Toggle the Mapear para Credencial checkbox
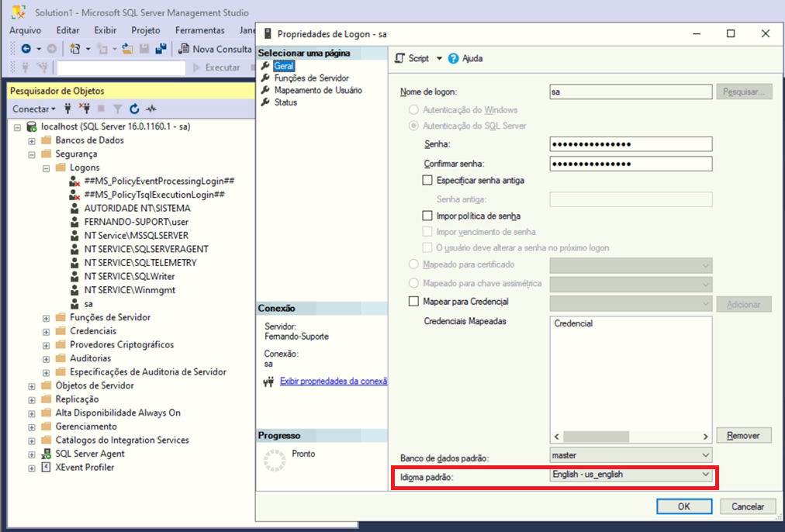Screen dimensions: 785x532 413,301
